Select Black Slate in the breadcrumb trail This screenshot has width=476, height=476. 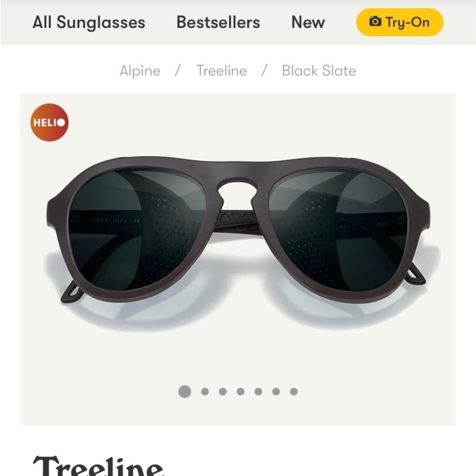click(x=318, y=70)
